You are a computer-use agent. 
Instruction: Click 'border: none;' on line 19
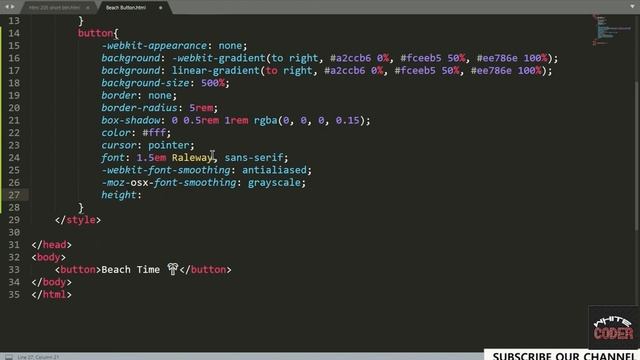tap(139, 96)
